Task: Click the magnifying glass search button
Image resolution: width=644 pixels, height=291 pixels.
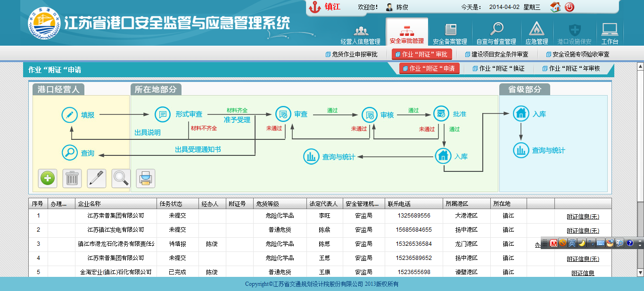Action: click(x=121, y=178)
